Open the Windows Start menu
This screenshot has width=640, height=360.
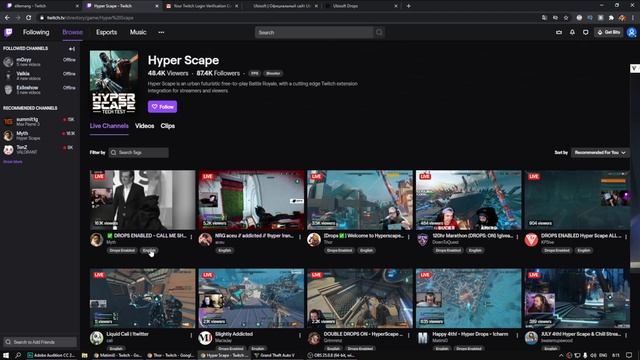coord(6,356)
